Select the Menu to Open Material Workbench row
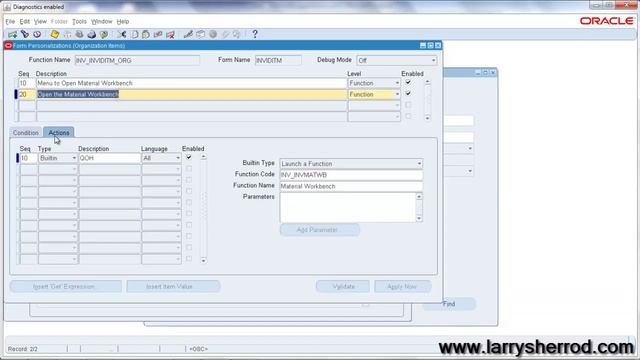The height and width of the screenshot is (360, 640). pos(191,83)
